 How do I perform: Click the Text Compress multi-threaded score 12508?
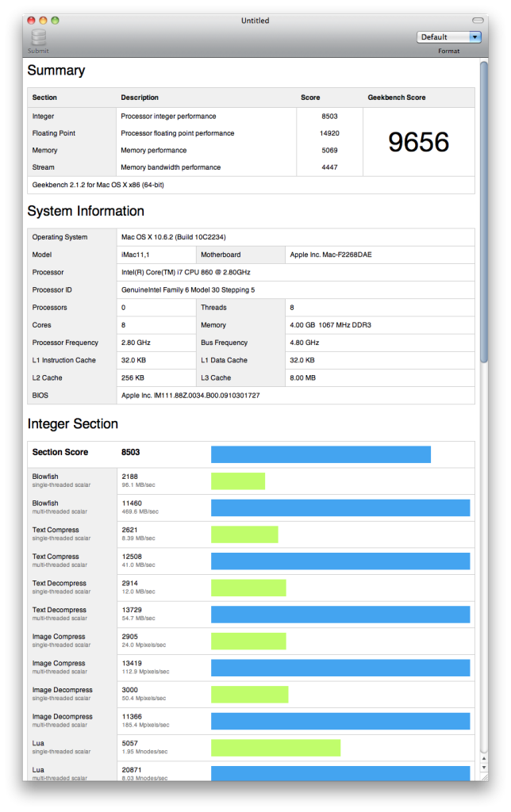point(132,557)
